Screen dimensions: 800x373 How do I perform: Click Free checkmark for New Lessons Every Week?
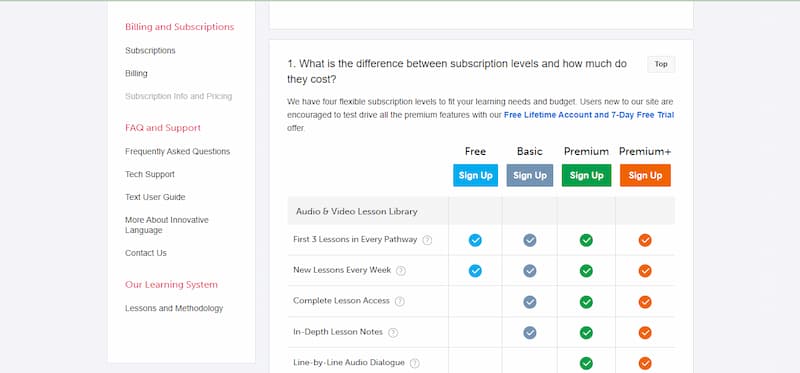click(475, 271)
